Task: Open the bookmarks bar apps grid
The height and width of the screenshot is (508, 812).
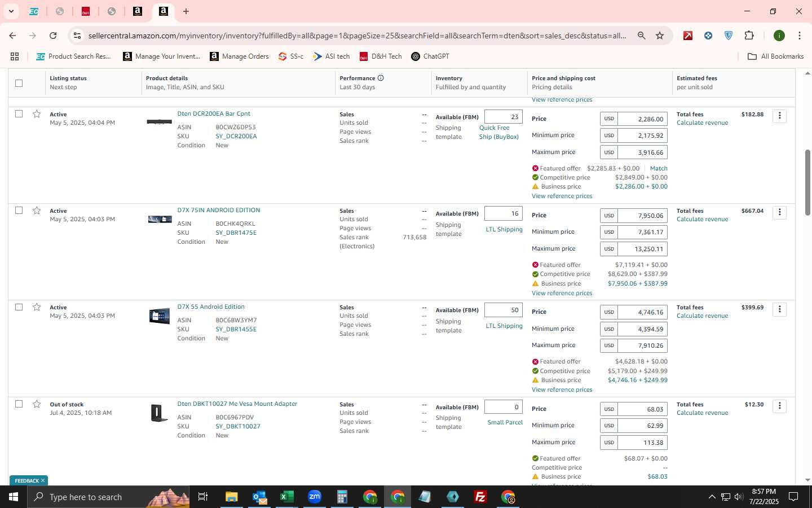Action: [x=15, y=56]
